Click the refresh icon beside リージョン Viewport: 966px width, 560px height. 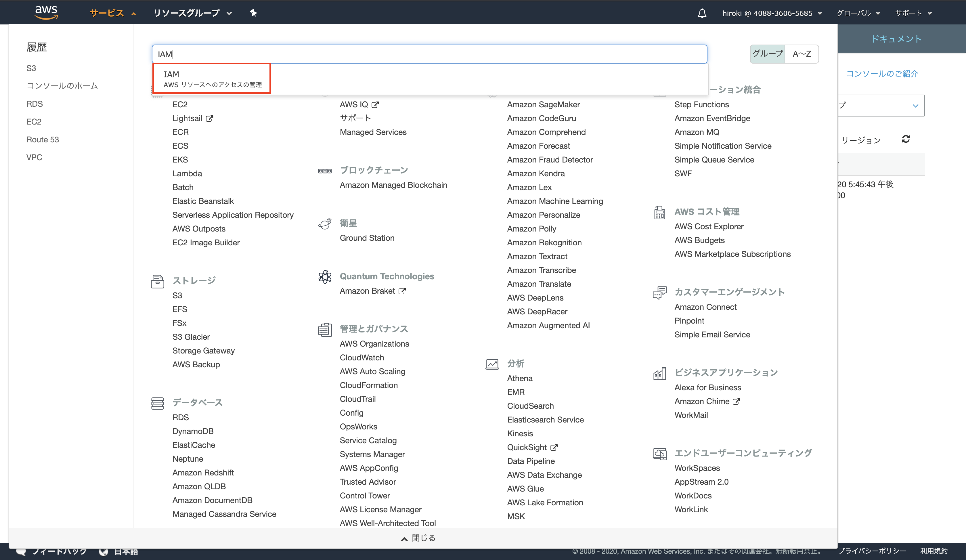[906, 139]
